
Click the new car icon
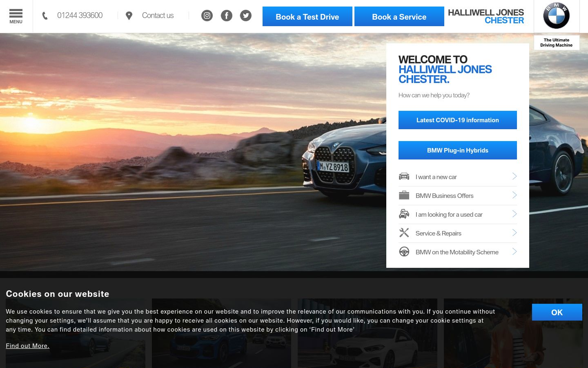click(404, 177)
